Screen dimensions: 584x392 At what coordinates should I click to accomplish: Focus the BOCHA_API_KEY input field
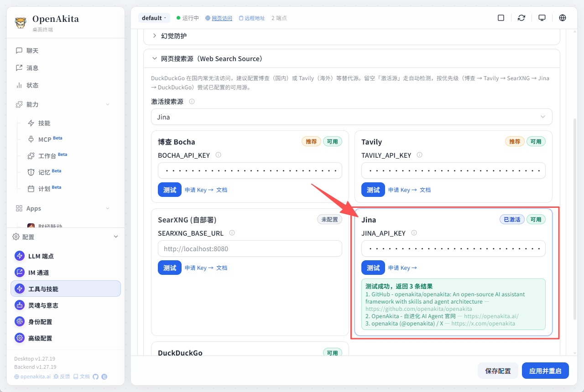click(250, 170)
